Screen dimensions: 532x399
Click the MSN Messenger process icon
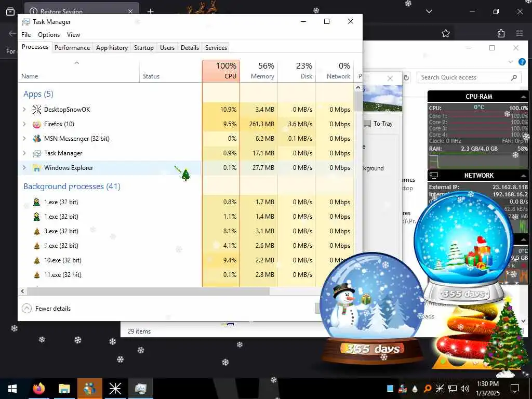pos(37,138)
